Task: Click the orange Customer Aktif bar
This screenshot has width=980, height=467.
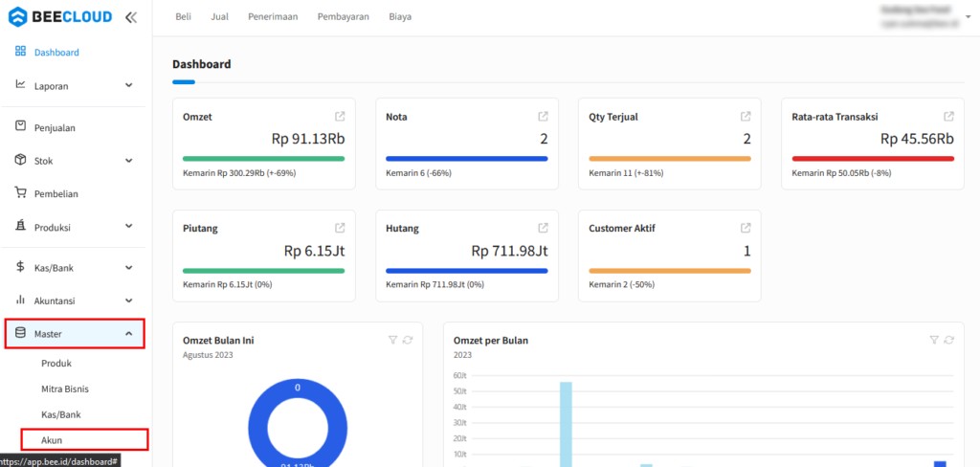Action: 670,271
